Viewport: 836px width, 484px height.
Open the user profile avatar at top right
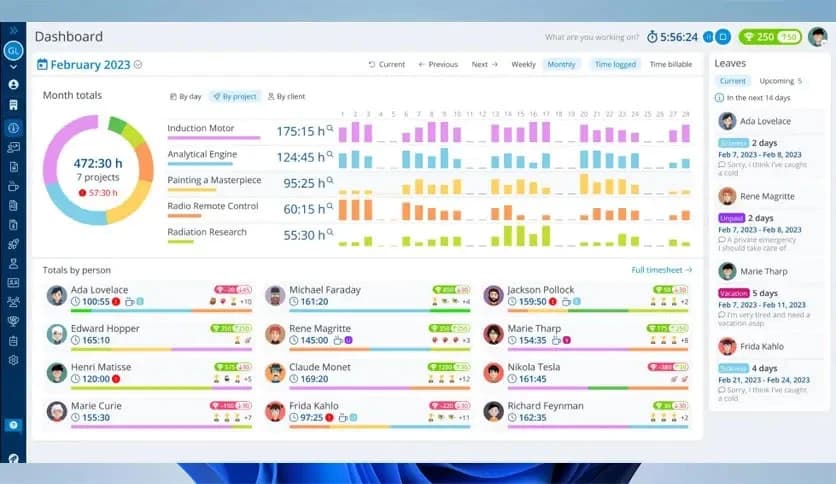[817, 37]
